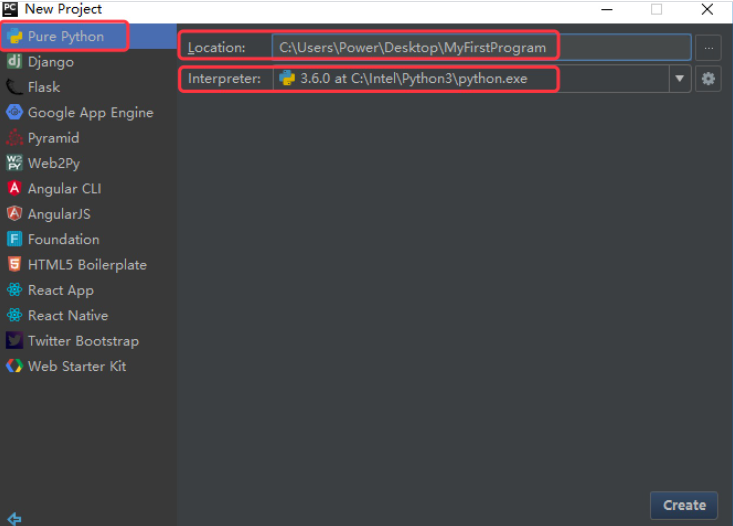The width and height of the screenshot is (733, 526).
Task: Click the Location label
Action: pyautogui.click(x=216, y=48)
